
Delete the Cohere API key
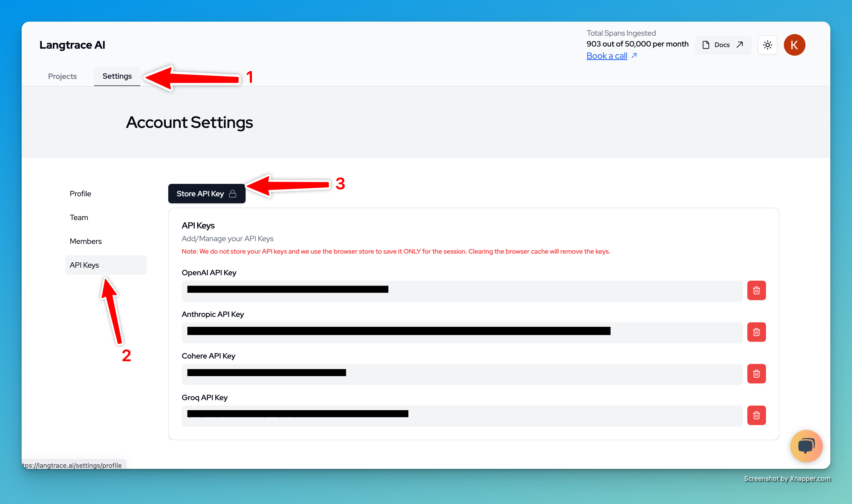click(757, 374)
